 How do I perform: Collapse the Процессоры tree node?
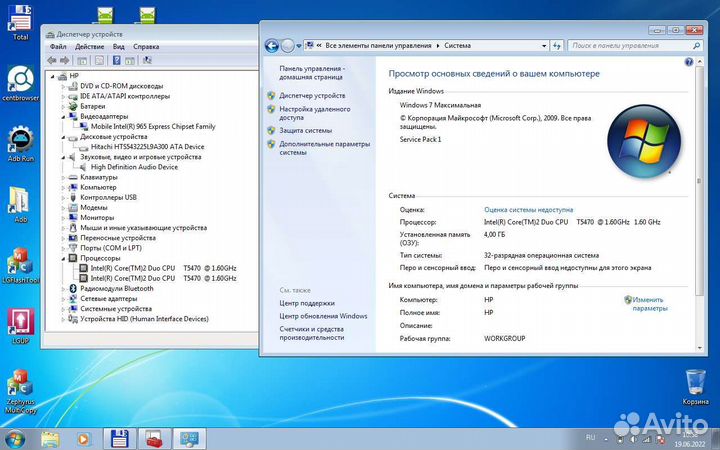(x=64, y=258)
